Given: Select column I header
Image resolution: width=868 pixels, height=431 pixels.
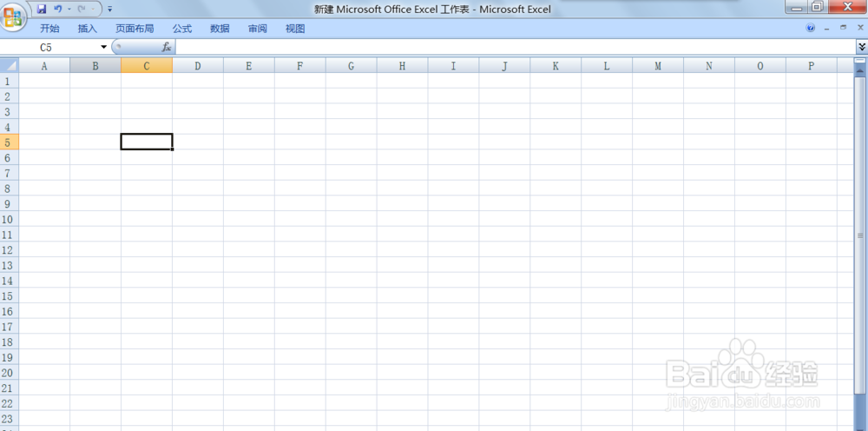Looking at the screenshot, I should 453,66.
